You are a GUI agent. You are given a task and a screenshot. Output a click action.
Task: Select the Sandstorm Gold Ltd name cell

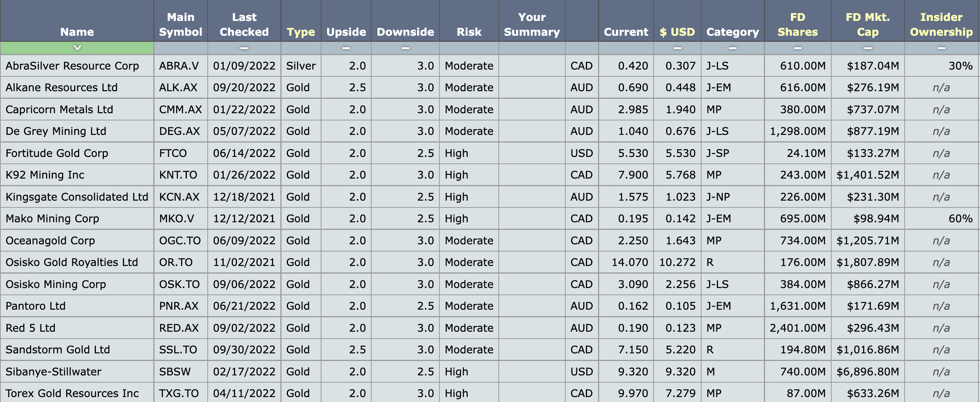[x=77, y=350]
